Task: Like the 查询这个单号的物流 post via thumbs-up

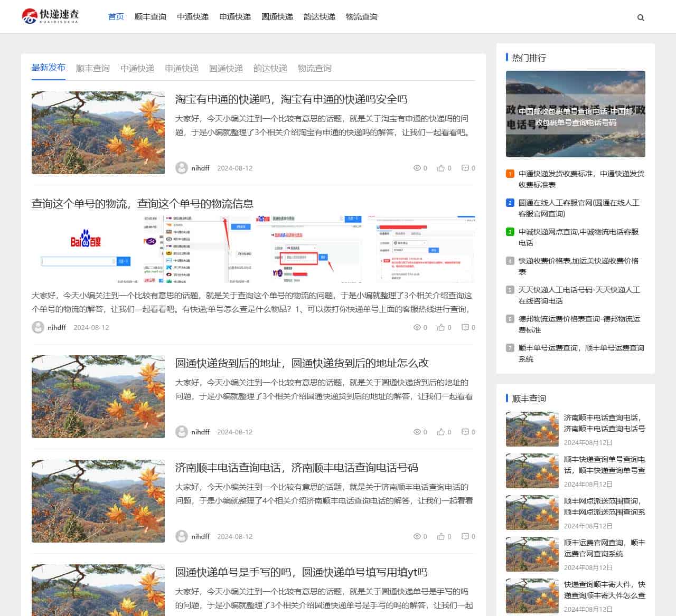Action: tap(441, 327)
